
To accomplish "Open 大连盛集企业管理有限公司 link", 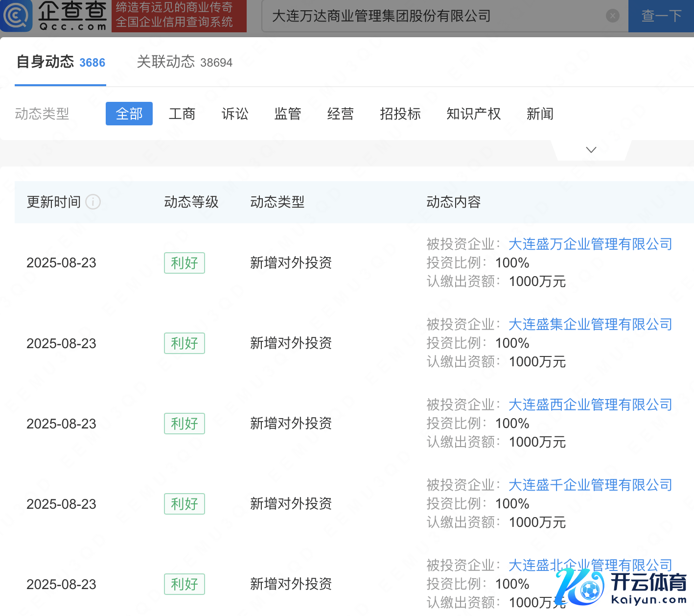I will [590, 324].
